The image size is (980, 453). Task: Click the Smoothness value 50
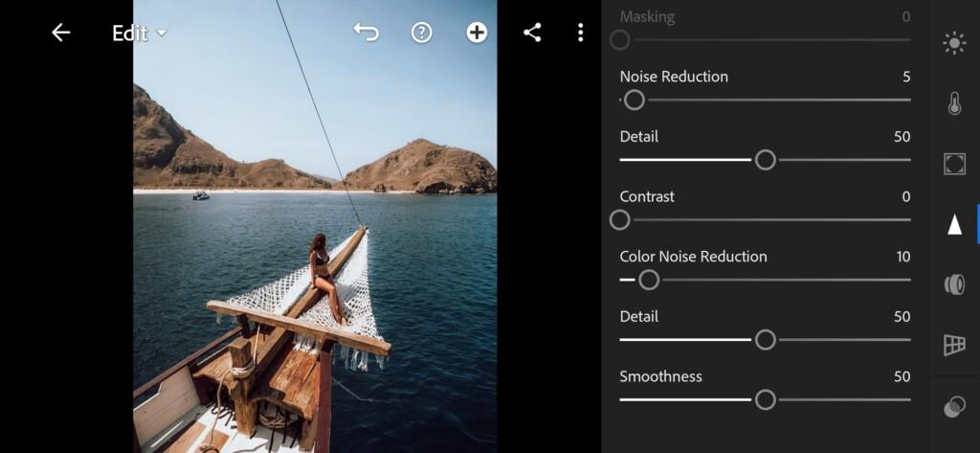coord(902,376)
